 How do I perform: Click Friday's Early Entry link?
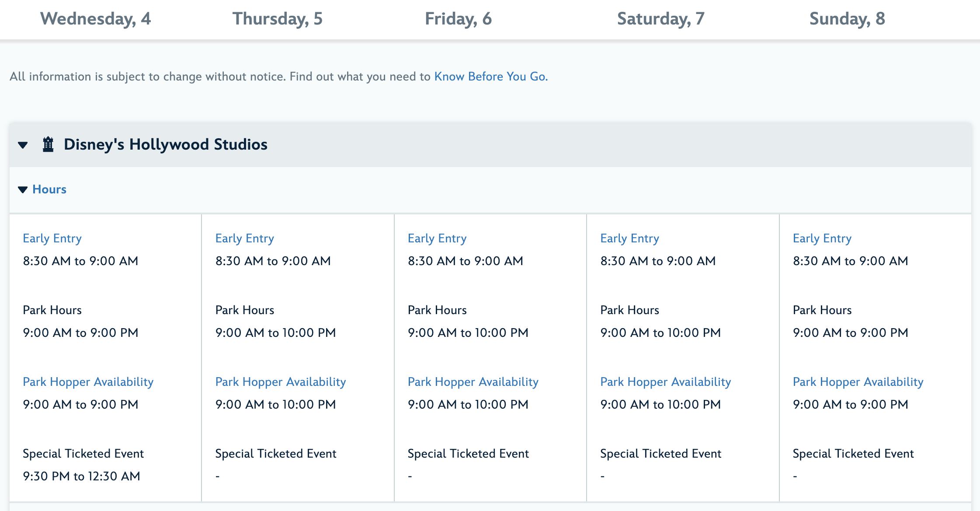(x=437, y=238)
